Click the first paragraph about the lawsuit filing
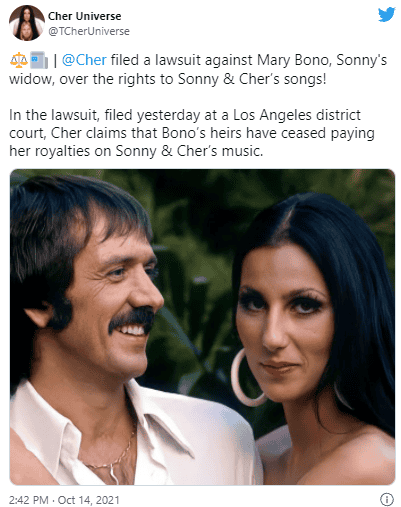Screen dimensions: 401x507 198,70
